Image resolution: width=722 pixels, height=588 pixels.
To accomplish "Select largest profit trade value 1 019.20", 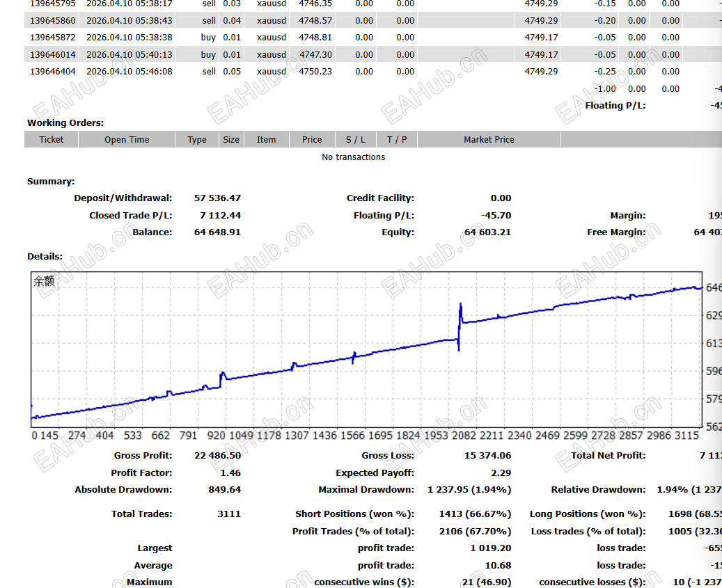I will pyautogui.click(x=490, y=548).
